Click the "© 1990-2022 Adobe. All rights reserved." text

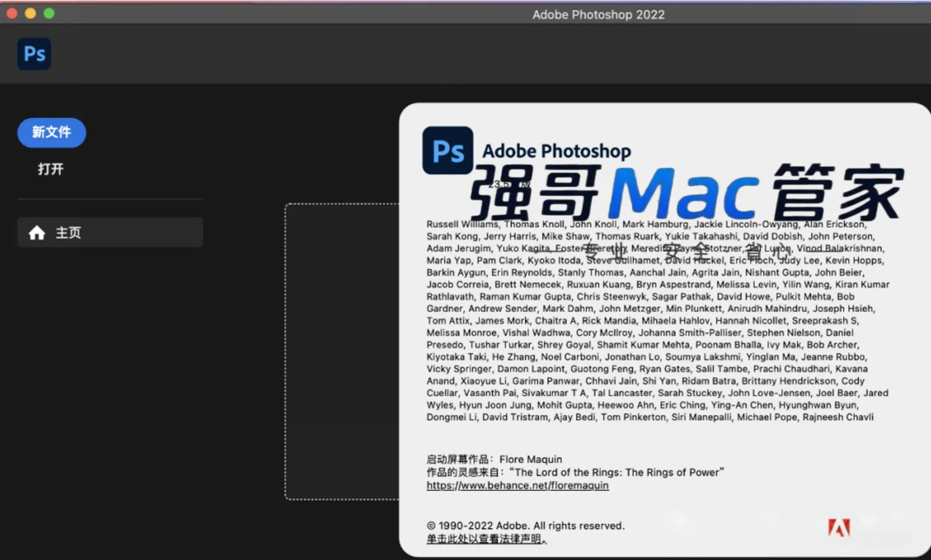pyautogui.click(x=525, y=526)
